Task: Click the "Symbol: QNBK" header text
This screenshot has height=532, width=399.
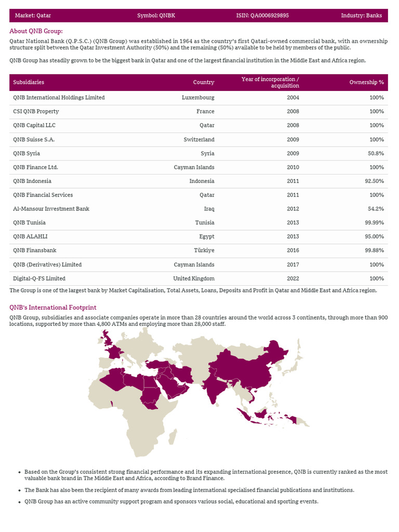Action: point(156,16)
